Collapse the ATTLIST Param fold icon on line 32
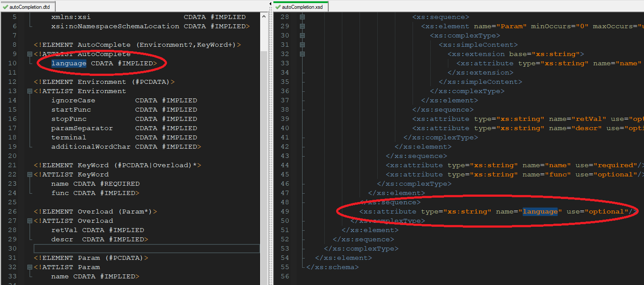The height and width of the screenshot is (285, 644). tap(29, 267)
